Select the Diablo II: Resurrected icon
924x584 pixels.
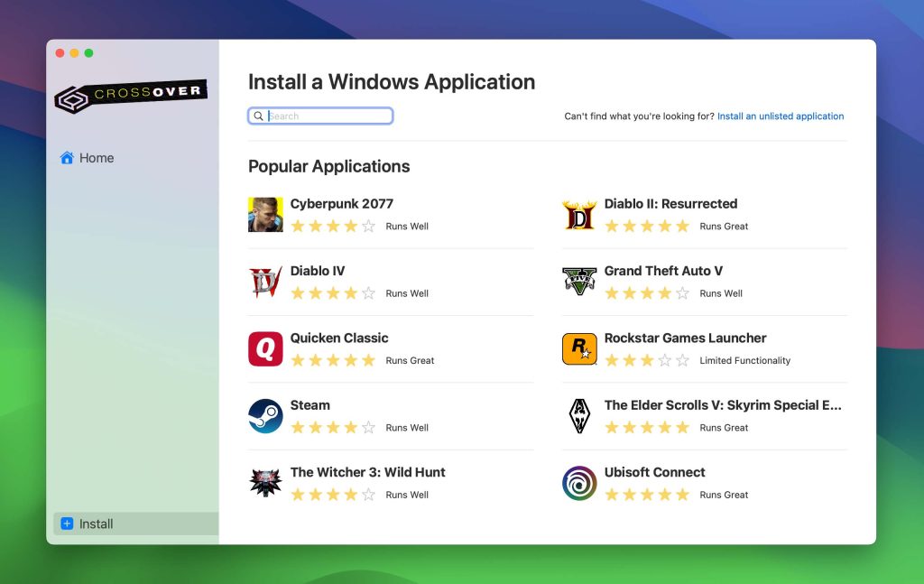[579, 215]
